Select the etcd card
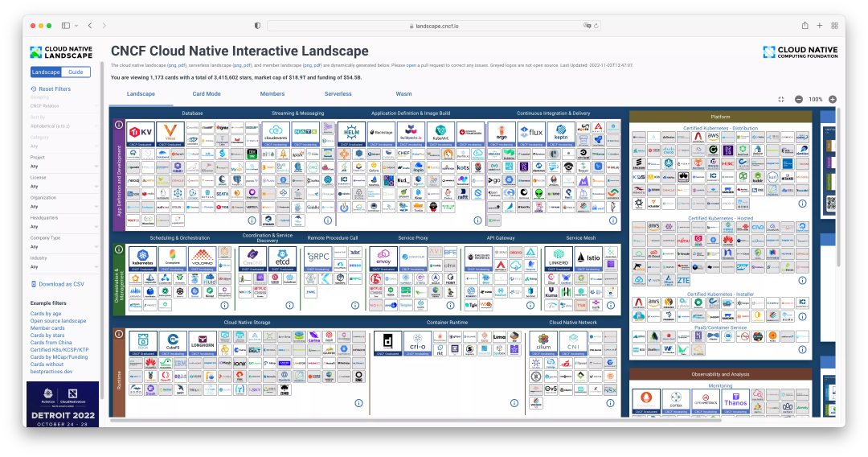868x457 pixels. click(x=282, y=259)
